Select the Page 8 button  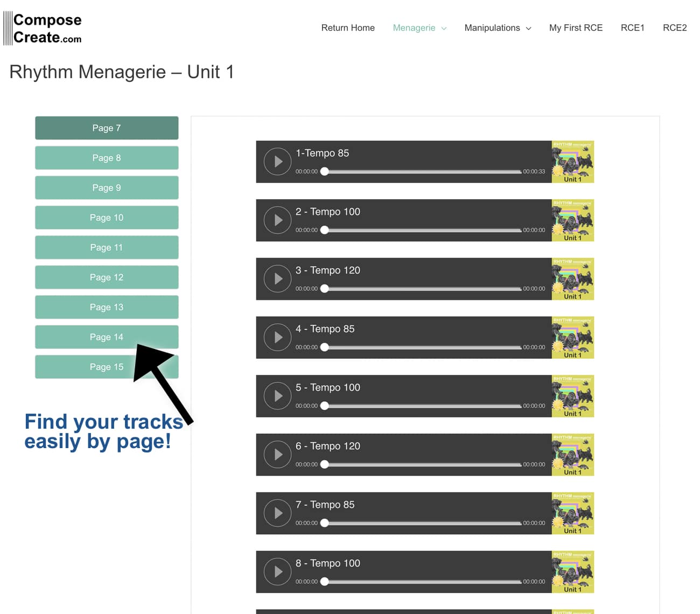click(106, 157)
